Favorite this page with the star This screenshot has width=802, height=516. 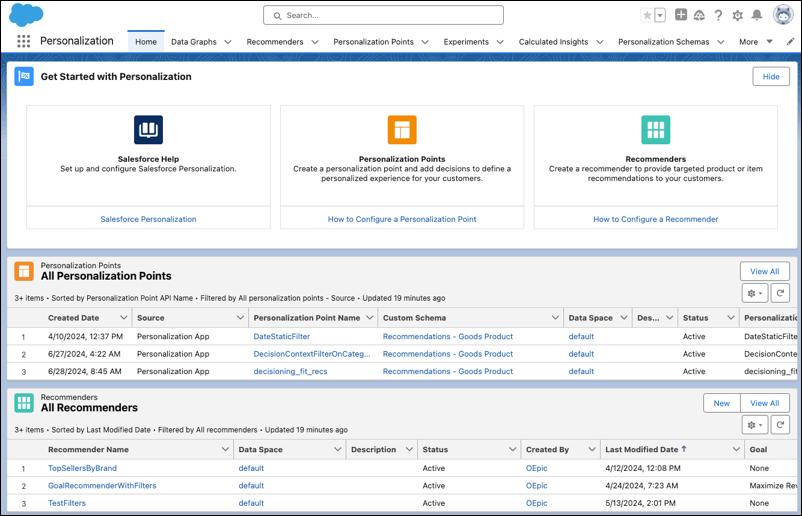pos(648,15)
